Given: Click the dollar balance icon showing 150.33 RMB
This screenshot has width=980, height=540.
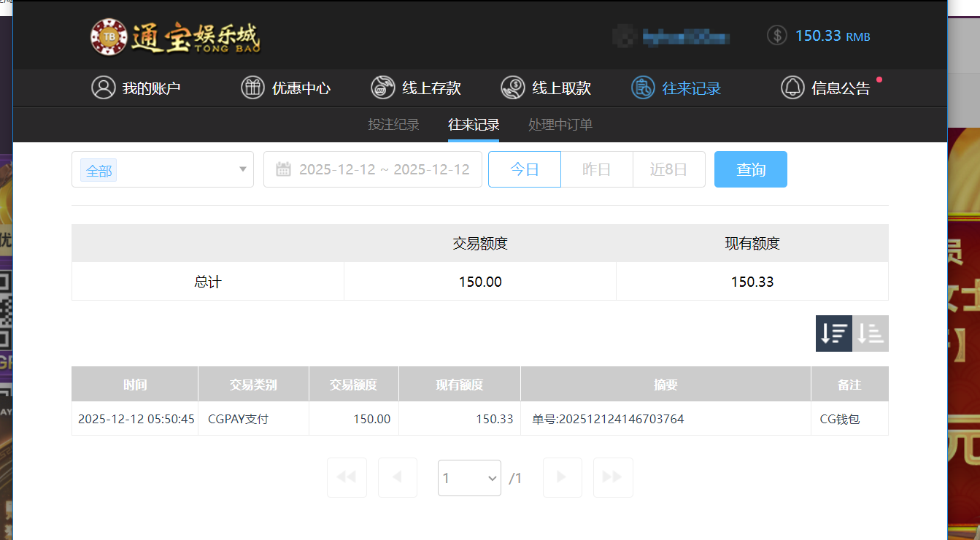Looking at the screenshot, I should [776, 35].
